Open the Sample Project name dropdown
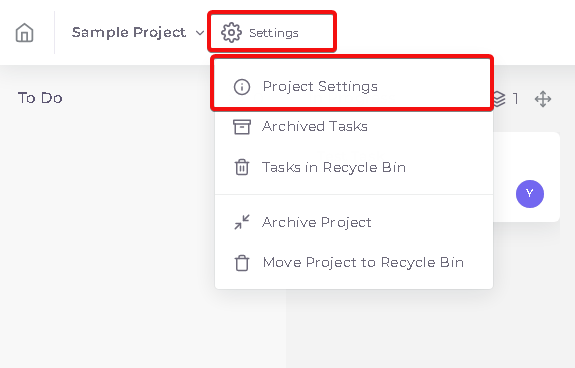 pos(129,33)
